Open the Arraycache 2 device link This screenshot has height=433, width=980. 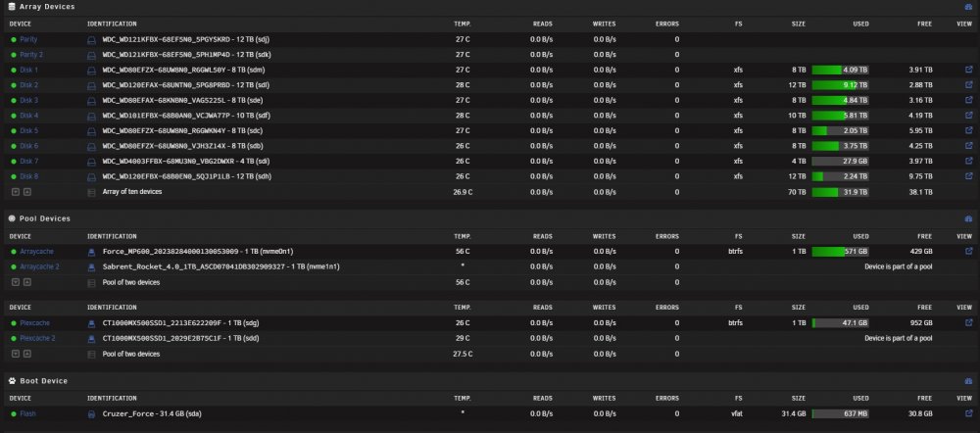(x=39, y=266)
